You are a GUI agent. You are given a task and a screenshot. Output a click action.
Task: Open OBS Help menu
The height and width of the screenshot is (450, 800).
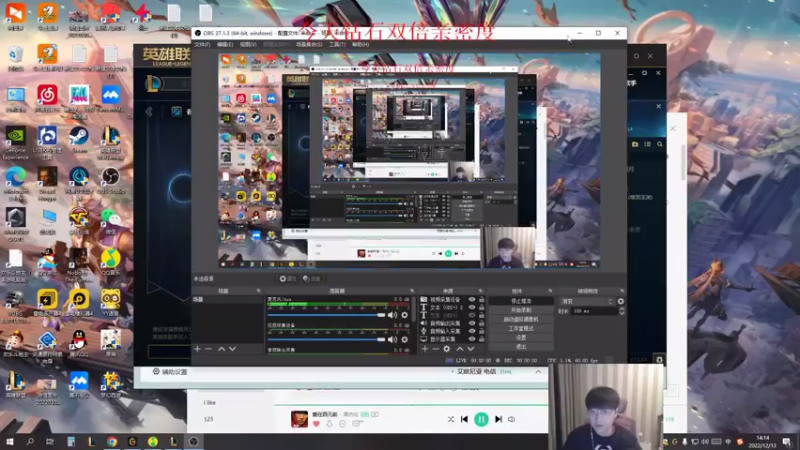click(x=360, y=45)
